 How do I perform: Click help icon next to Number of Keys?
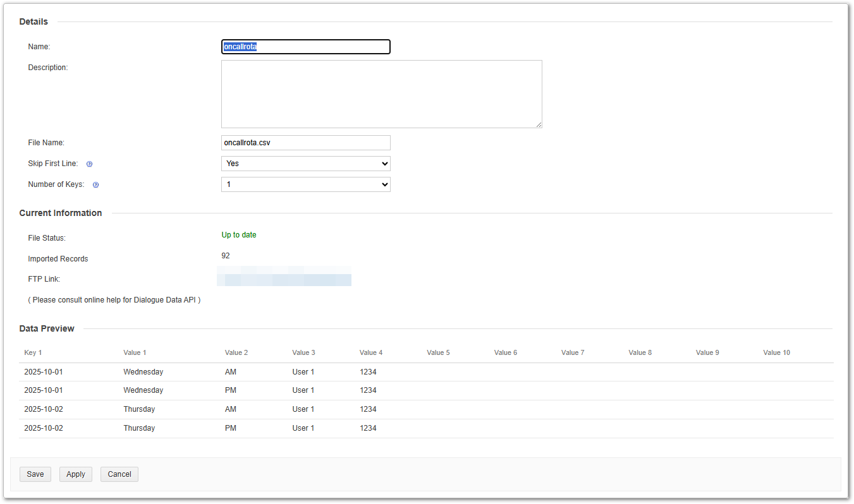point(95,185)
